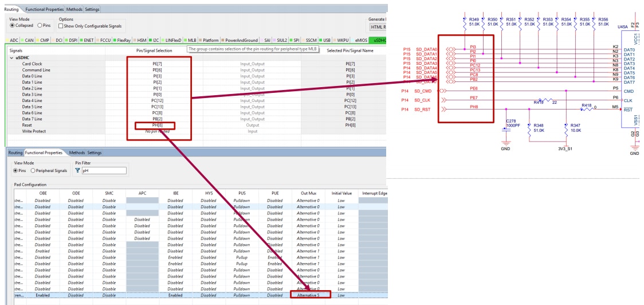Open the USB peripheral tab

[326, 41]
